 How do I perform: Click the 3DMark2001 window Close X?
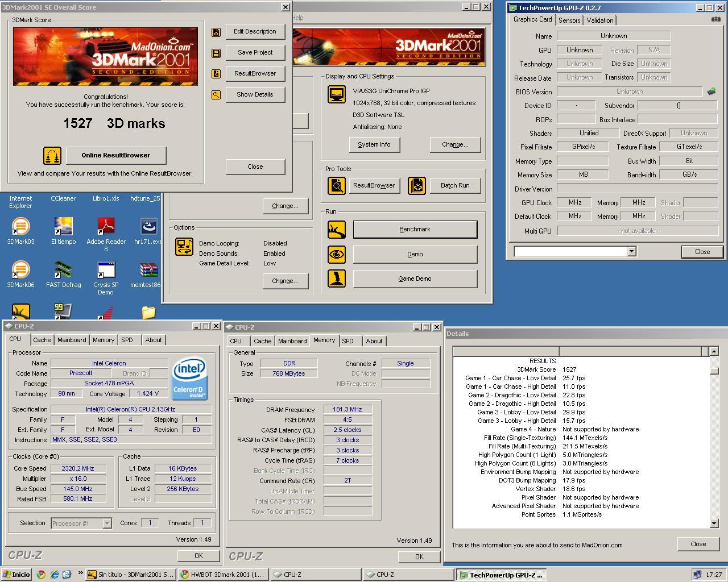click(x=486, y=7)
